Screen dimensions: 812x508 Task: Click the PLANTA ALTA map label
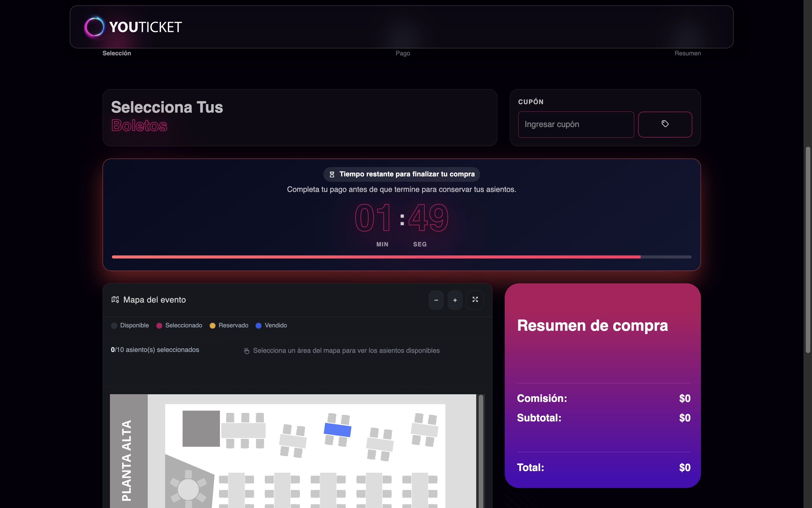pyautogui.click(x=127, y=460)
